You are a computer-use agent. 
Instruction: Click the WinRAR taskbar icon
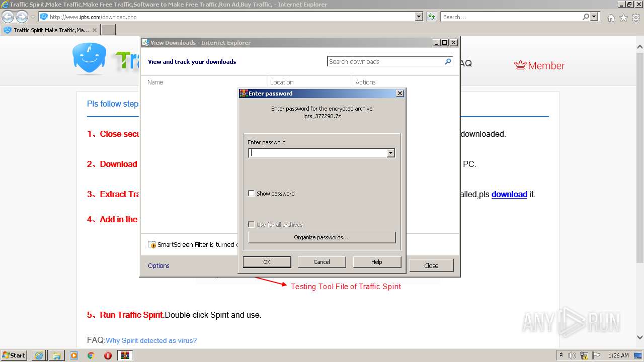pyautogui.click(x=125, y=355)
